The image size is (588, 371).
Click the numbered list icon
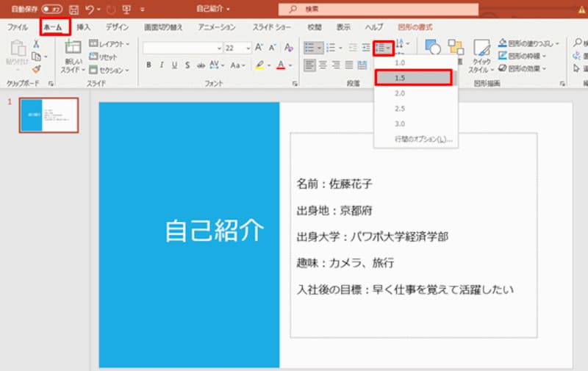coord(331,48)
